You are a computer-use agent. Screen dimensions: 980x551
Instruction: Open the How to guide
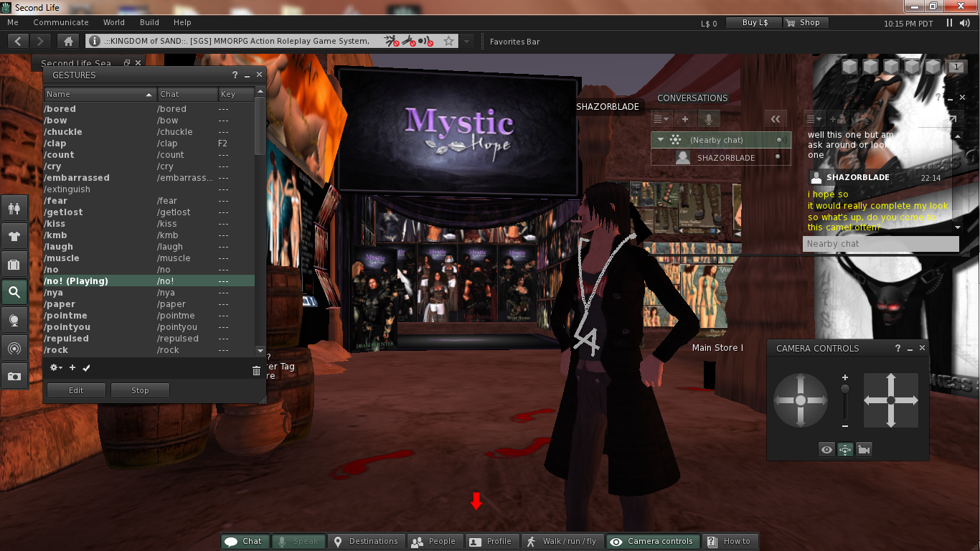coord(730,542)
